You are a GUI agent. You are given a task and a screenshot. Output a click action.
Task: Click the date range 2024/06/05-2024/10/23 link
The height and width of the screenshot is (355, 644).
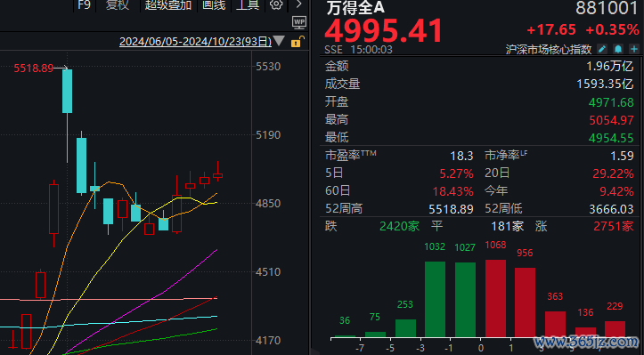(195, 42)
